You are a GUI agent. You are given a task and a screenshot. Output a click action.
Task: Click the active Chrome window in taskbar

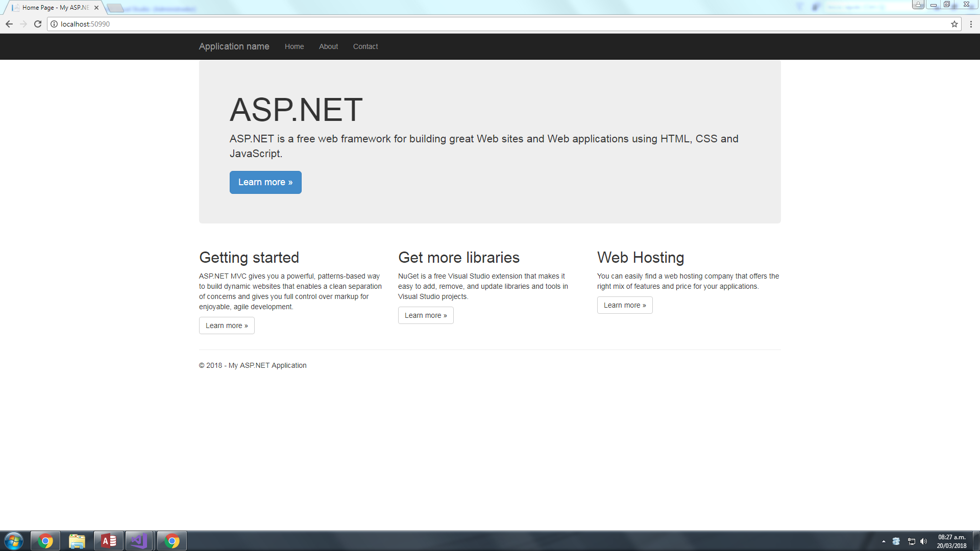click(x=172, y=541)
